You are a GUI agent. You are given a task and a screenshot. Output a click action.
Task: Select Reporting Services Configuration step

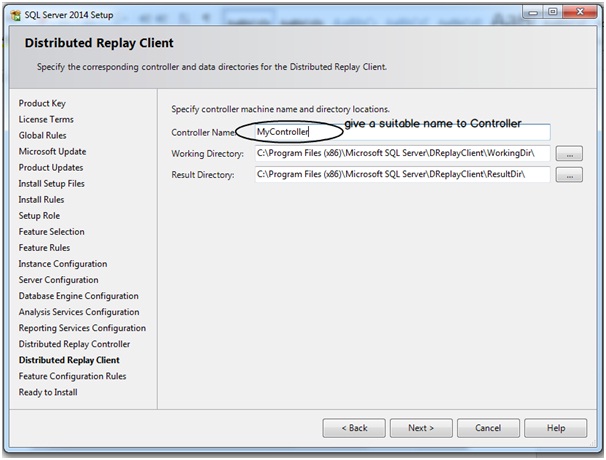click(82, 328)
